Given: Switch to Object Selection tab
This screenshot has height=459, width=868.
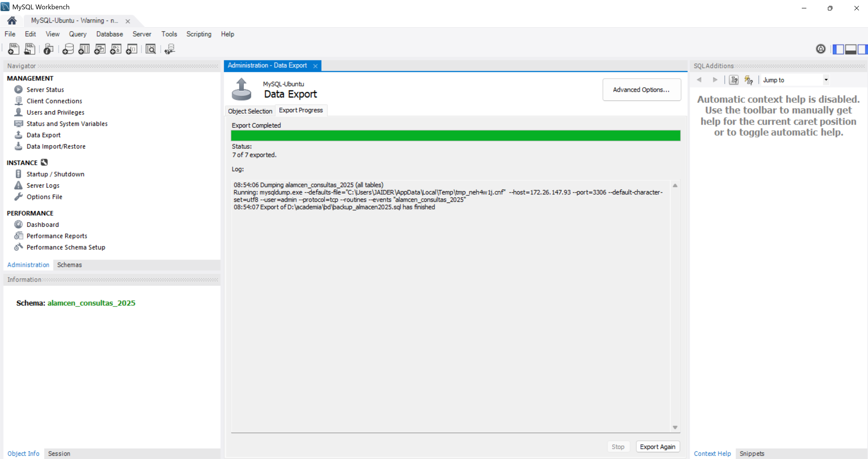Looking at the screenshot, I should (250, 111).
